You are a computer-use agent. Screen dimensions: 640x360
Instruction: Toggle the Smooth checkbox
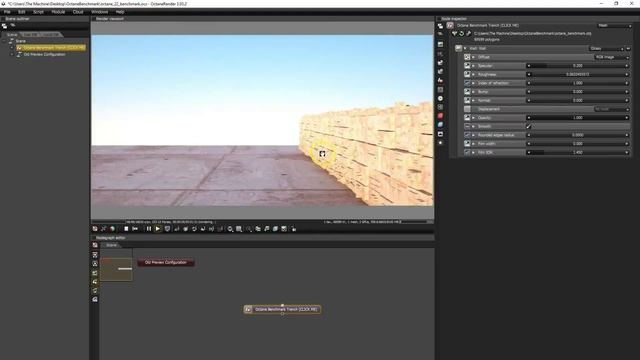tap(529, 127)
